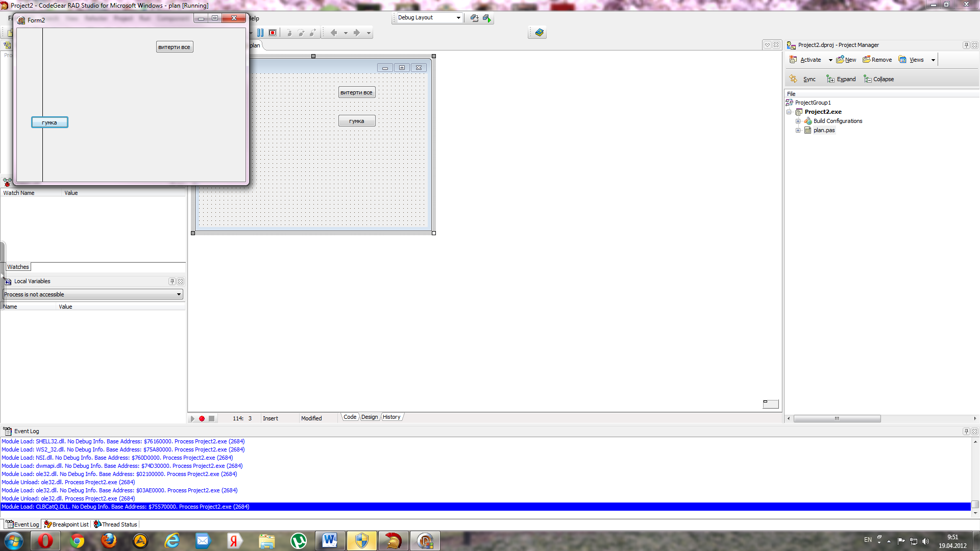Click the macro stop square icon

(x=211, y=418)
